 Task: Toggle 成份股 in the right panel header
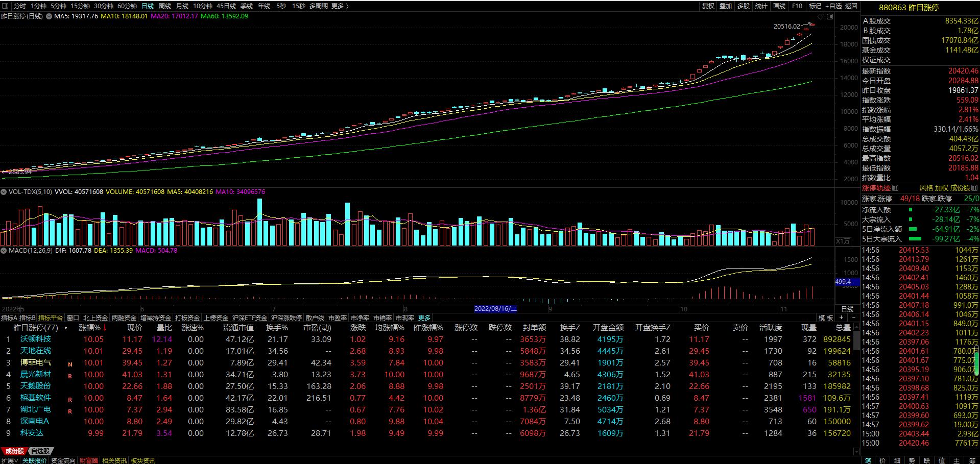(x=960, y=188)
